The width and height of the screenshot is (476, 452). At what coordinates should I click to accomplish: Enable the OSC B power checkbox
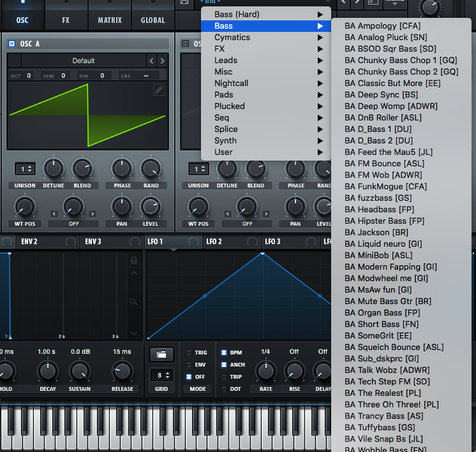(185, 44)
